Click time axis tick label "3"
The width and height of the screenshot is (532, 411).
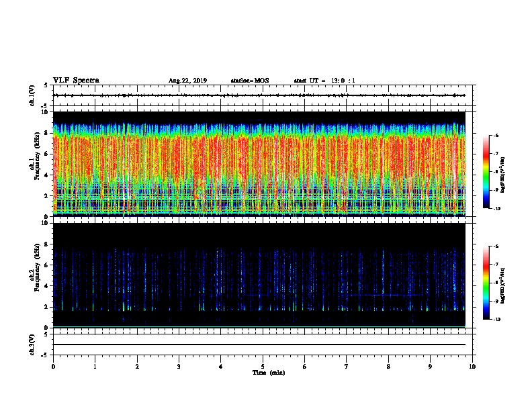coord(179,367)
